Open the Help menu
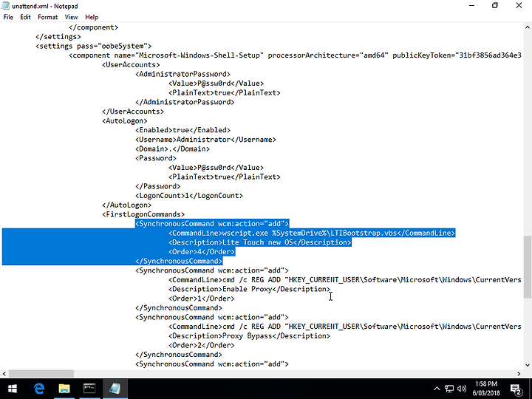This screenshot has width=532, height=399. point(92,17)
